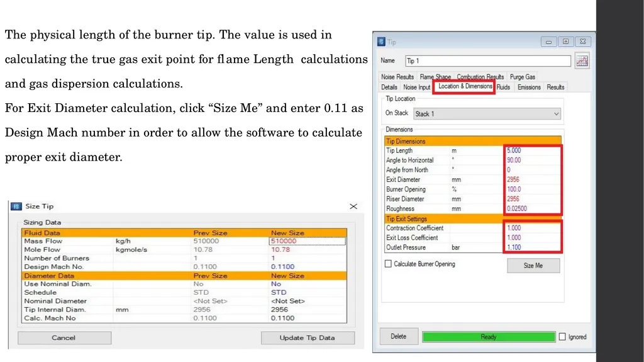Click Prev Size Mass Flow value 510000
Screen dimensions: 644x362
tap(206, 241)
